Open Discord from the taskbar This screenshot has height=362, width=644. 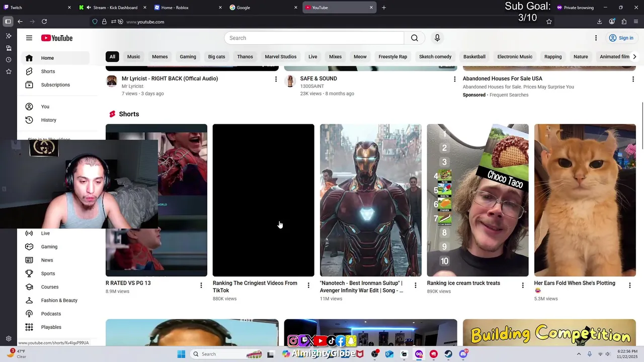pyautogui.click(x=463, y=354)
